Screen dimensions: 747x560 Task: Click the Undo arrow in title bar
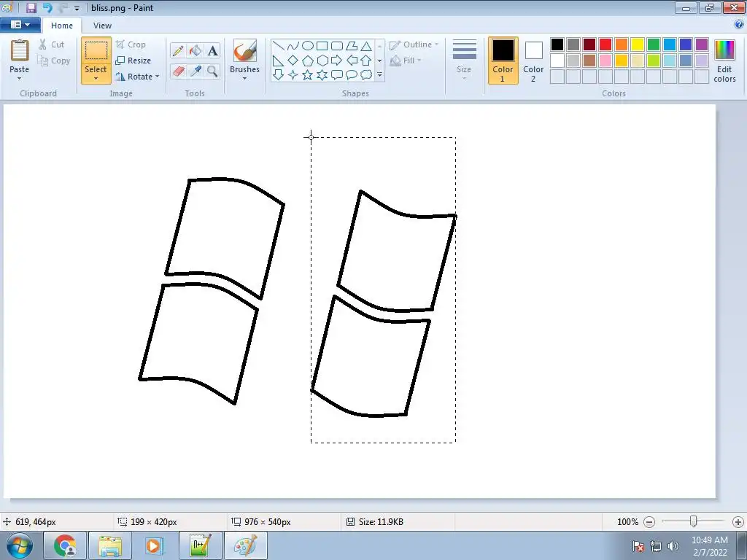[x=47, y=7]
